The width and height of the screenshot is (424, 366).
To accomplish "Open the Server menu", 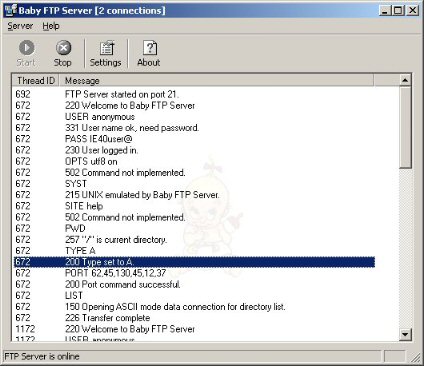I will 20,26.
